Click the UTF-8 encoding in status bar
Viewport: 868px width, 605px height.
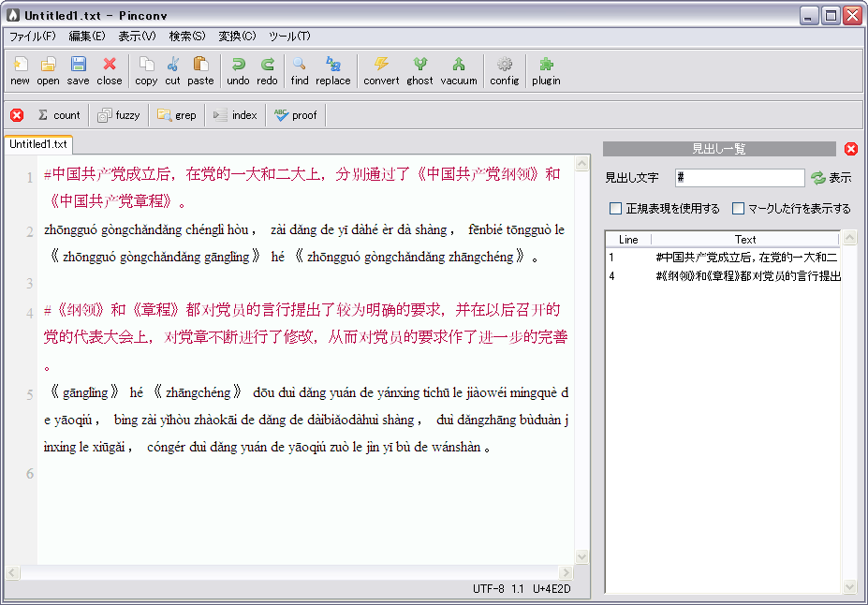pyautogui.click(x=488, y=589)
